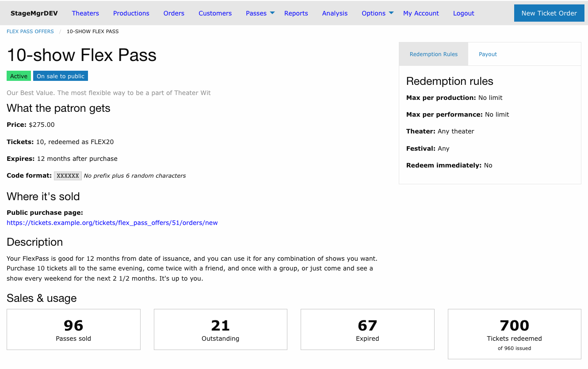Click the Redemption rules panel heading
Screen dimensions: 588x369
pos(450,81)
